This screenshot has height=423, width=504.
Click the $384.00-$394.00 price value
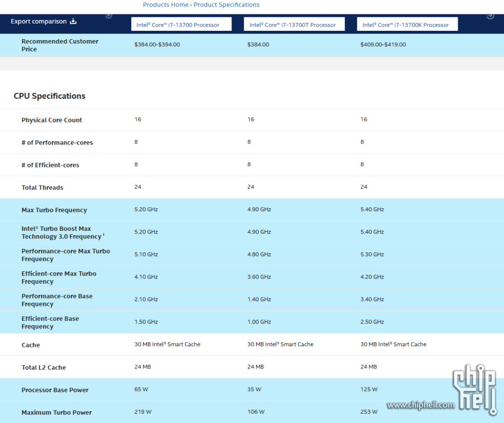(157, 45)
